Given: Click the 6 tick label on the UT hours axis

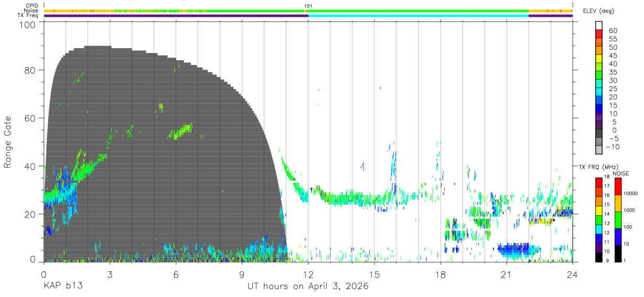Looking at the screenshot, I should [176, 274].
